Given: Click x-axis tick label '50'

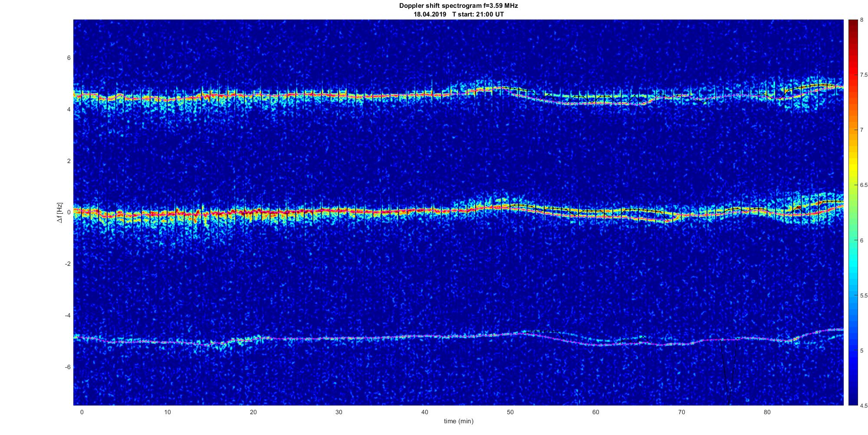Looking at the screenshot, I should (510, 412).
